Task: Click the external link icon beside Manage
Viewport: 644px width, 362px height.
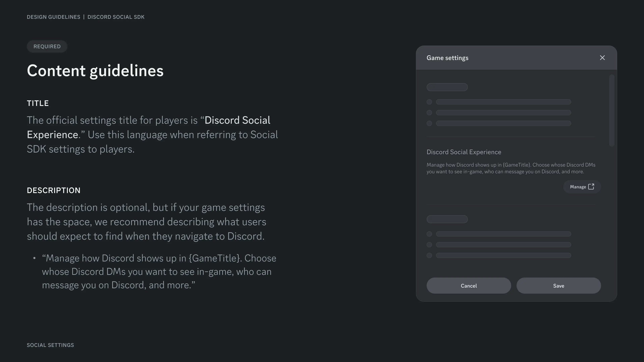Action: click(591, 186)
